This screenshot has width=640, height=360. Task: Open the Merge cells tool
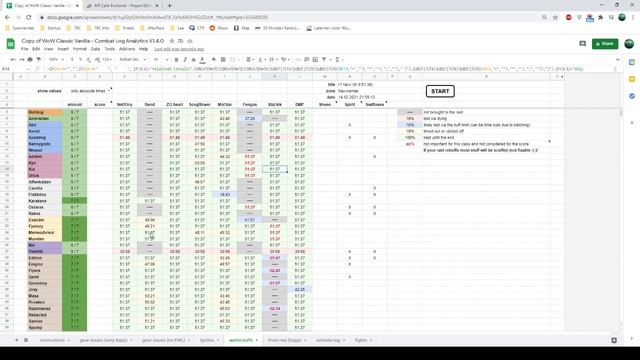pyautogui.click(x=233, y=60)
